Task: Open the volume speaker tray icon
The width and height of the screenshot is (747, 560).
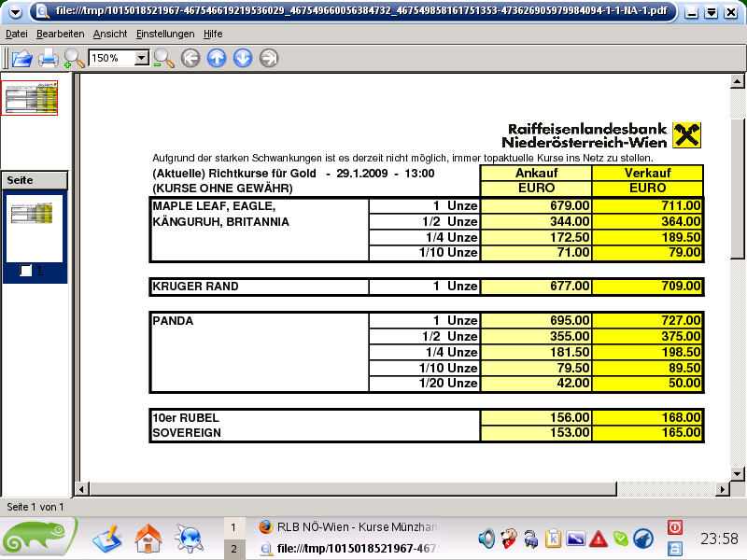Action: coord(486,539)
